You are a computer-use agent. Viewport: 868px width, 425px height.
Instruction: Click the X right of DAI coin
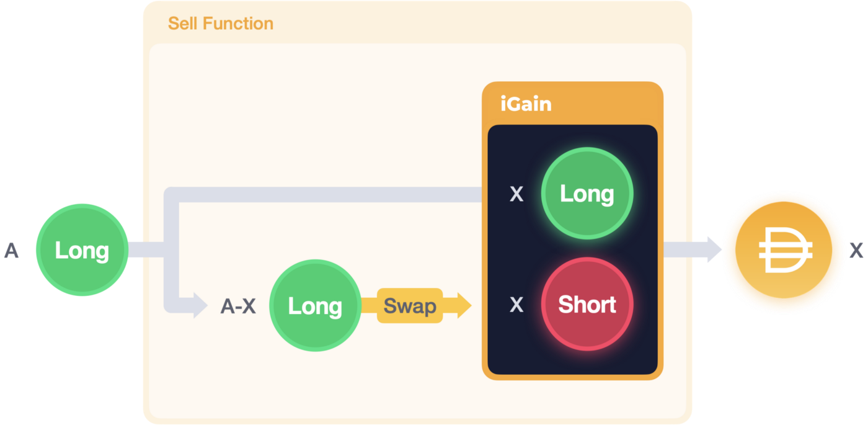(x=856, y=251)
